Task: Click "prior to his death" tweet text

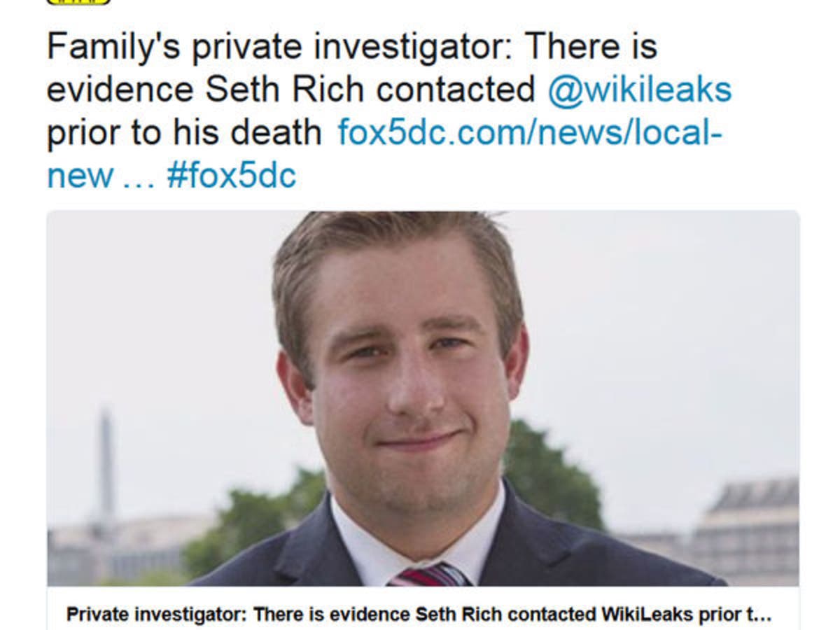Action: point(184,132)
